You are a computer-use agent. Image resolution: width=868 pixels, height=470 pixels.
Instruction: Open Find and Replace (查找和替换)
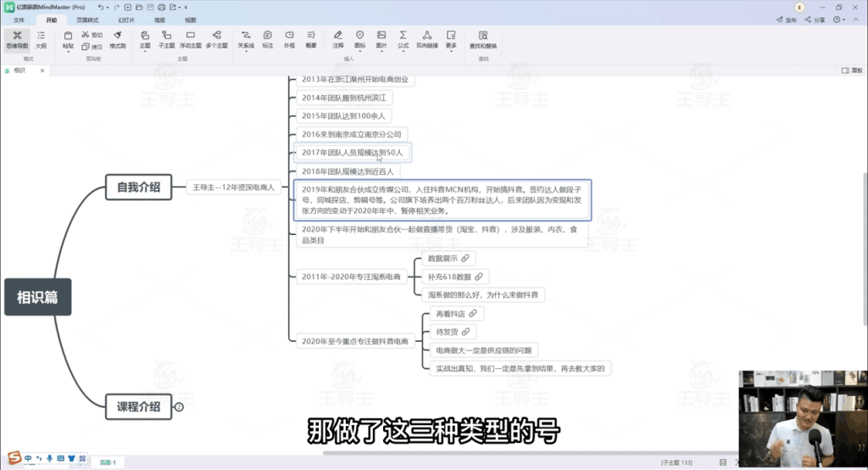coord(483,39)
